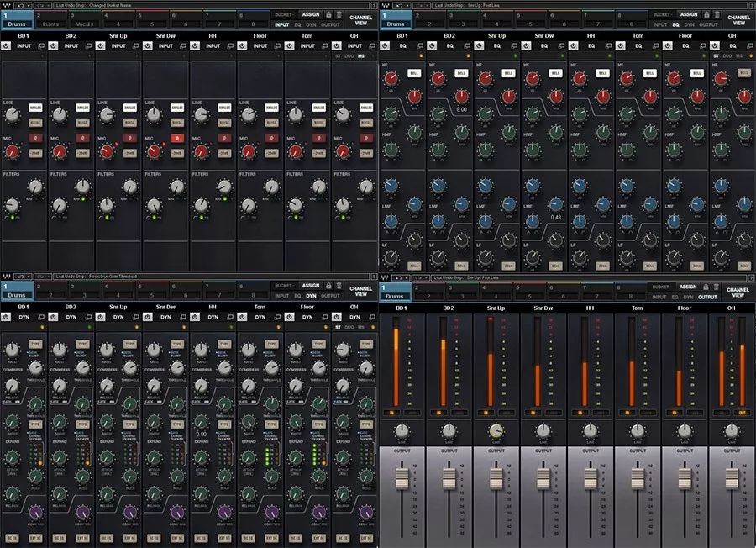Click the expand icon on Floor DYN strip
This screenshot has height=548, width=756.
(x=325, y=317)
